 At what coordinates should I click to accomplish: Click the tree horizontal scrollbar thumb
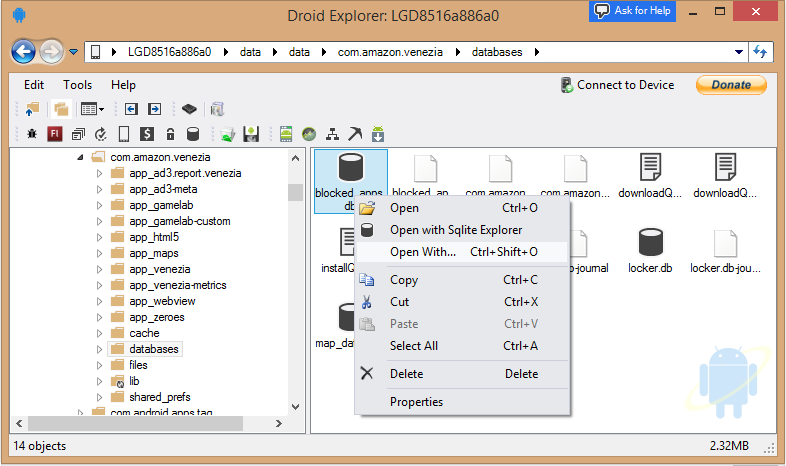pos(135,424)
